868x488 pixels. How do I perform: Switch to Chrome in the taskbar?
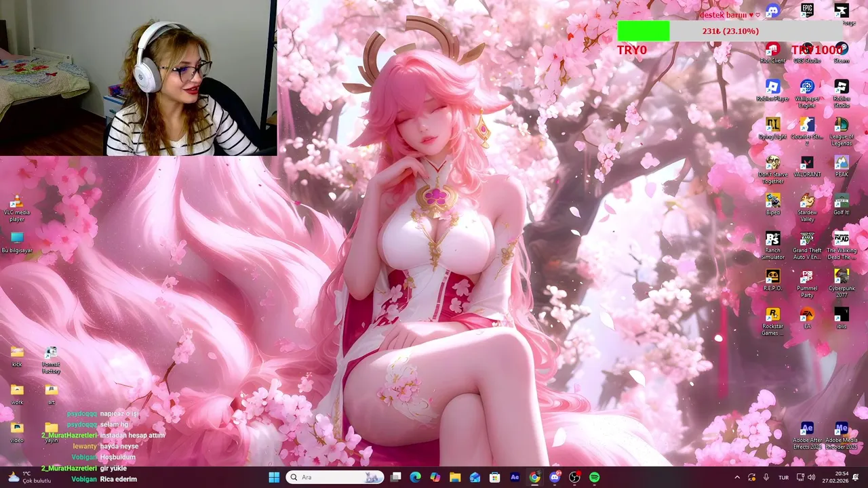[534, 477]
